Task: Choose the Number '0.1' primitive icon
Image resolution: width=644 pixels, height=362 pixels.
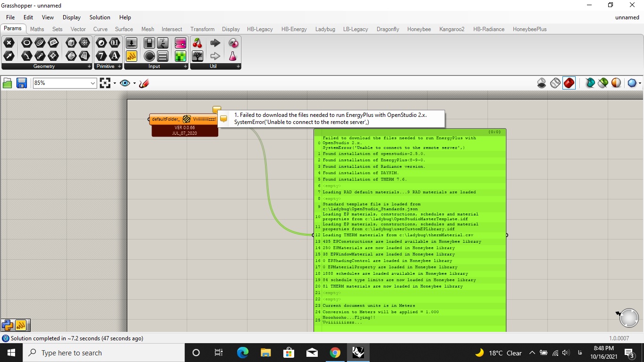Action: (x=115, y=43)
